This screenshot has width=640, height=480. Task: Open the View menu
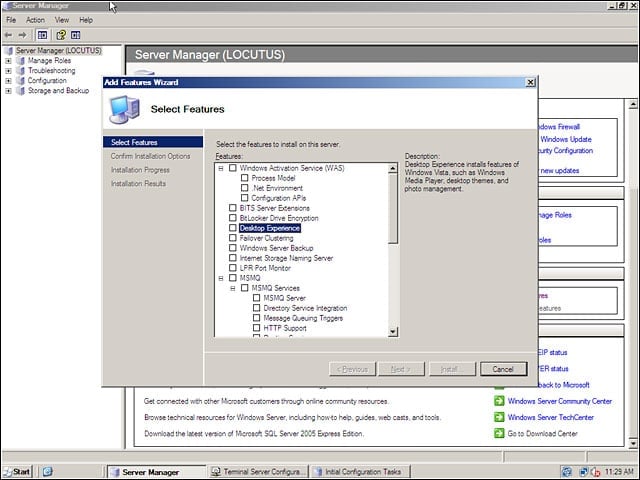62,20
